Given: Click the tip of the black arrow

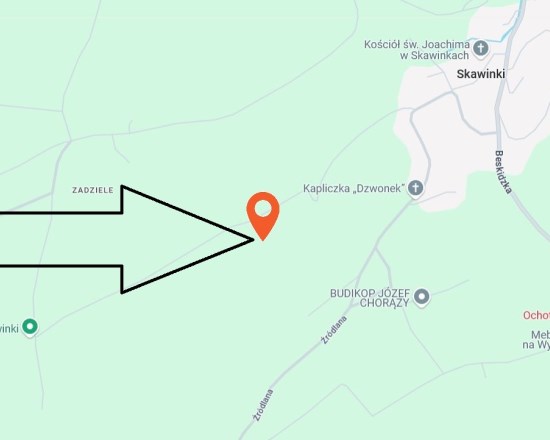Looking at the screenshot, I should [x=253, y=240].
